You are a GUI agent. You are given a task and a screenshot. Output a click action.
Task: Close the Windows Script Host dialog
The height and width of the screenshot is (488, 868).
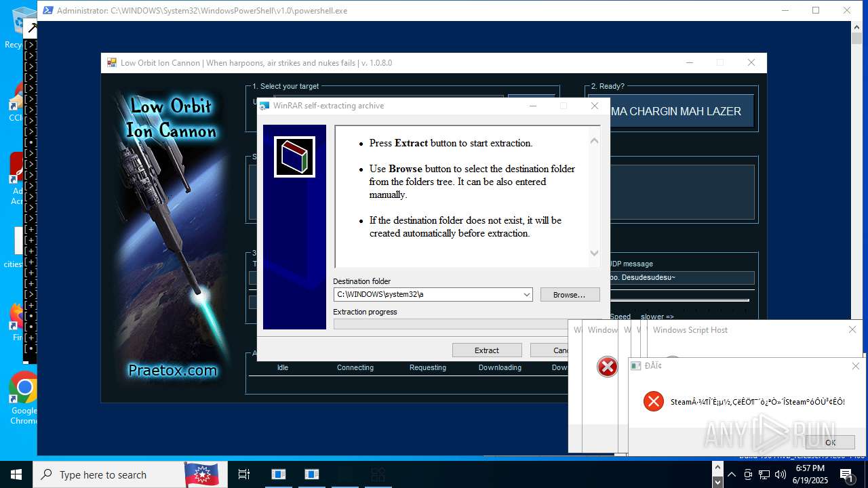coord(852,329)
